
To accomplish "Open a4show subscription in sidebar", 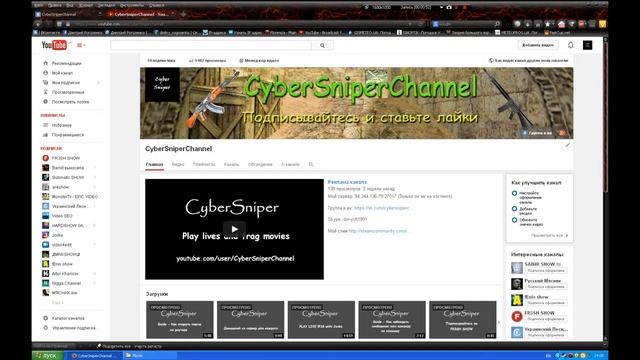I will click(60, 187).
